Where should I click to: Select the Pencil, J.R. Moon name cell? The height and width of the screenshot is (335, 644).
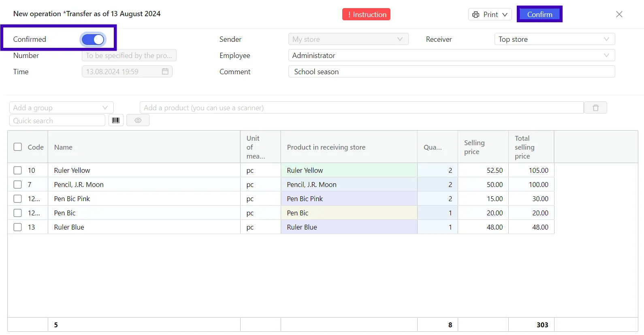(144, 185)
